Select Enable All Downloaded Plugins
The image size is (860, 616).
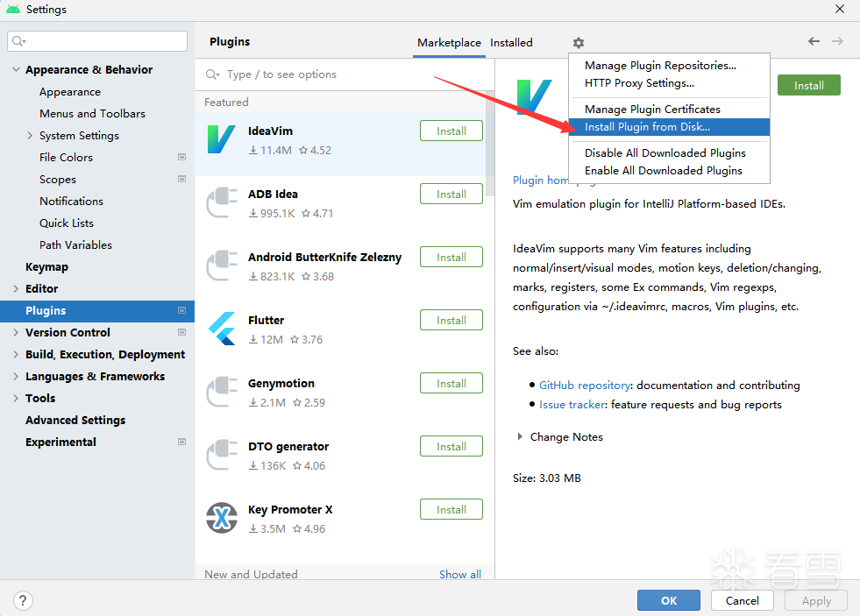(x=669, y=171)
